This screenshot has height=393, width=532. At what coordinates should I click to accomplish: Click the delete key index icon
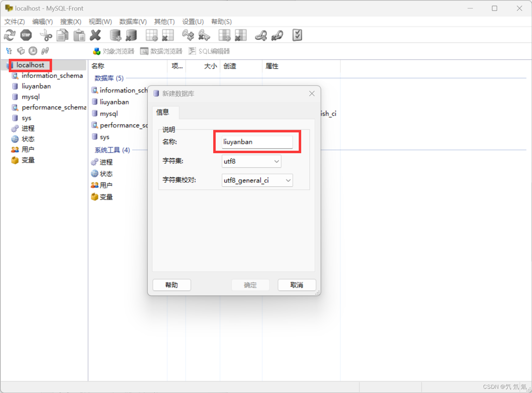pyautogui.click(x=204, y=35)
